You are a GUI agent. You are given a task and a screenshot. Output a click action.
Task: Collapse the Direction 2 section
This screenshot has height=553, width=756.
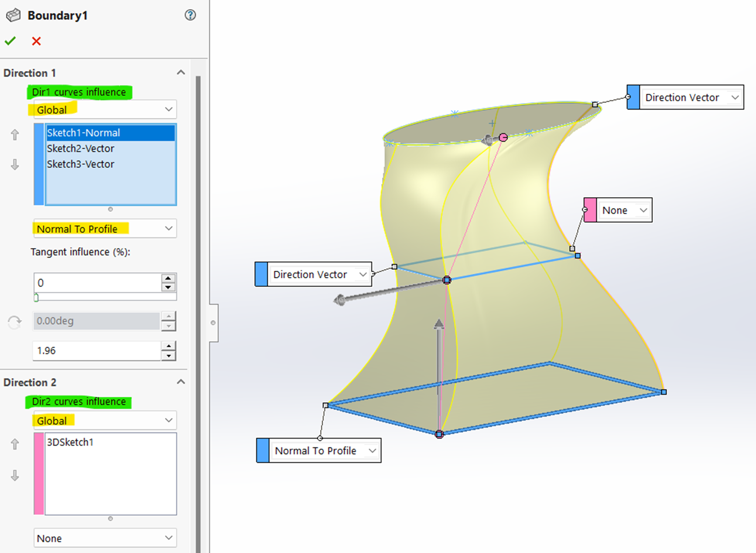[181, 382]
